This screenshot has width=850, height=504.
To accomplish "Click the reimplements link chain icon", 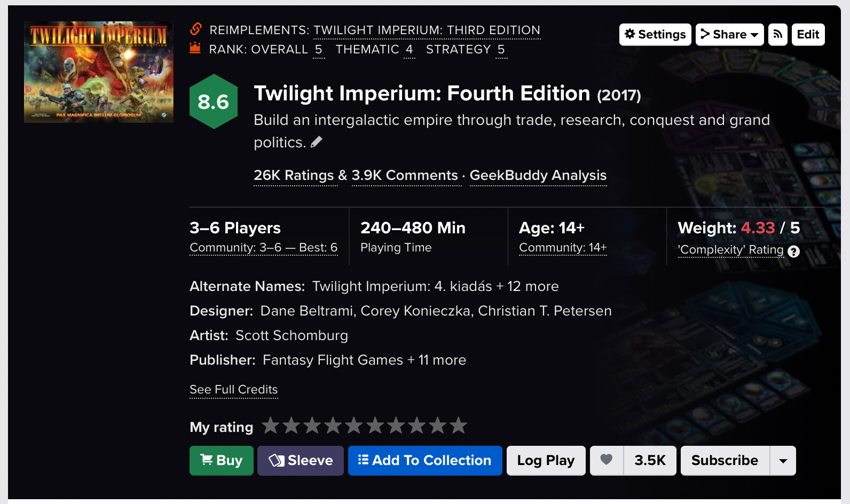I will [196, 29].
